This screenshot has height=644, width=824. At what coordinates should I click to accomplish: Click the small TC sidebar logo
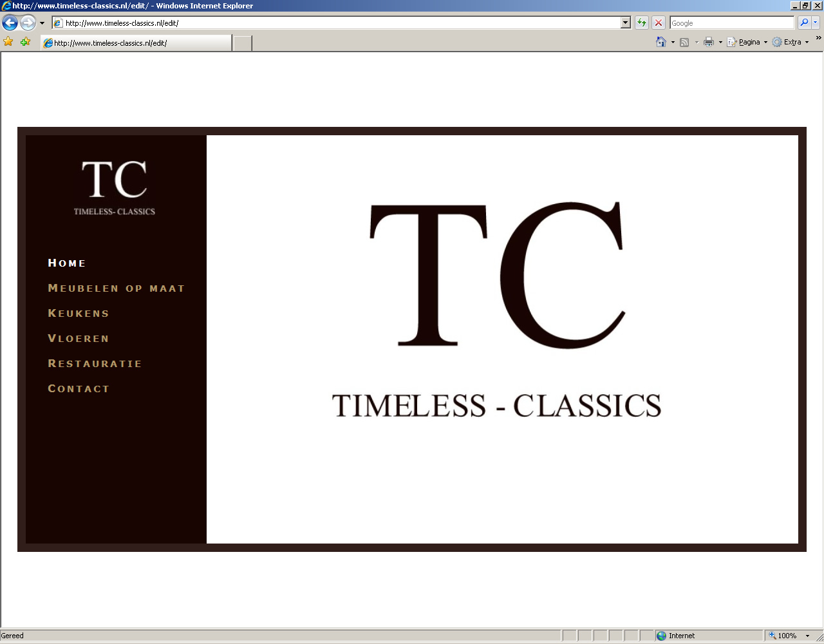point(115,187)
